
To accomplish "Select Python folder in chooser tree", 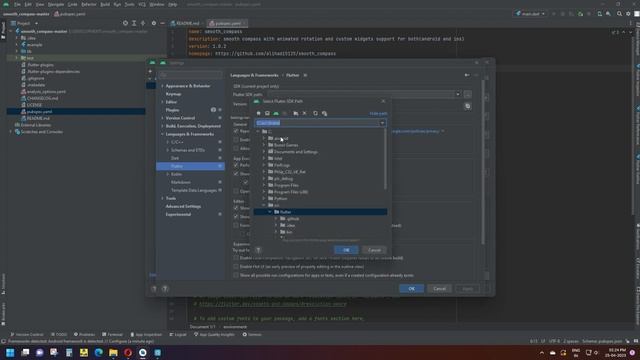I will [280, 198].
